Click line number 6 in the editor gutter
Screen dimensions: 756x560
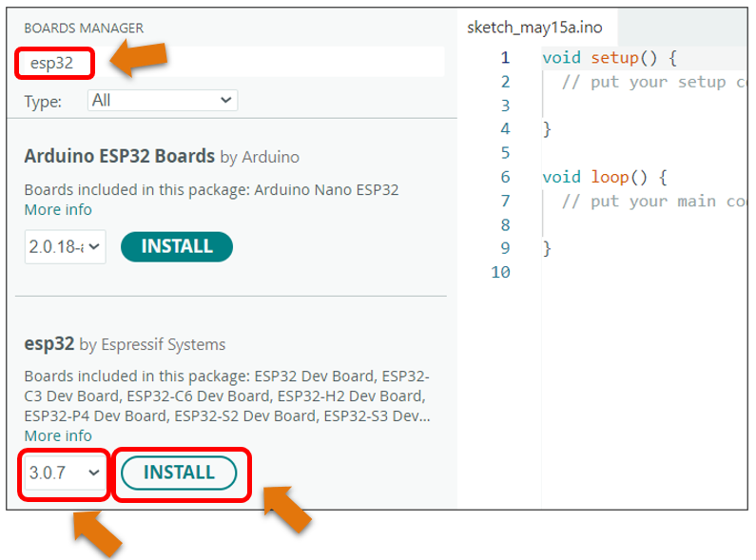click(x=505, y=177)
